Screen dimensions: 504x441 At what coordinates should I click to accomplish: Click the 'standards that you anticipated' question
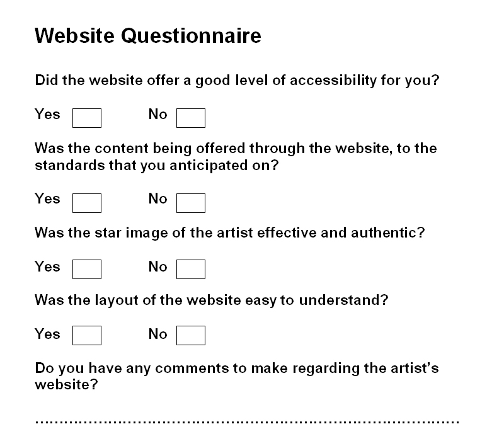click(x=236, y=157)
